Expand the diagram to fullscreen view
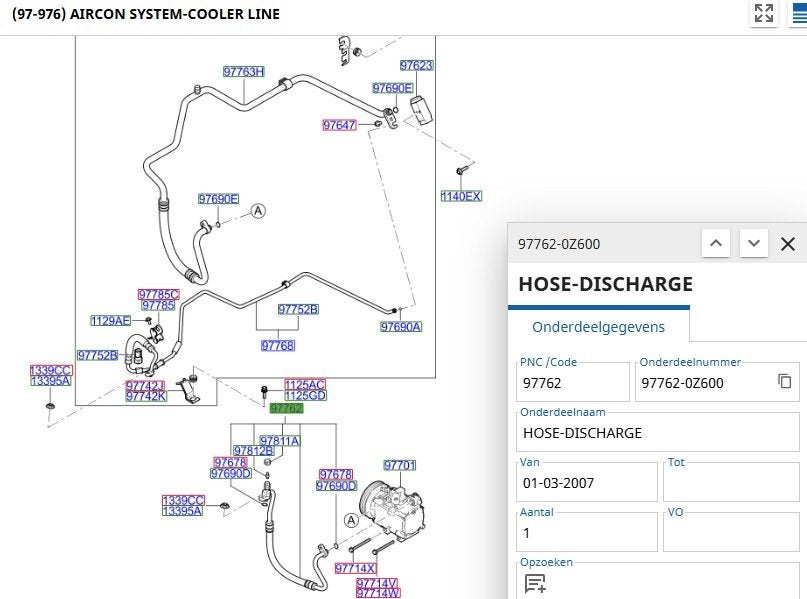Image resolution: width=807 pixels, height=599 pixels. (764, 13)
